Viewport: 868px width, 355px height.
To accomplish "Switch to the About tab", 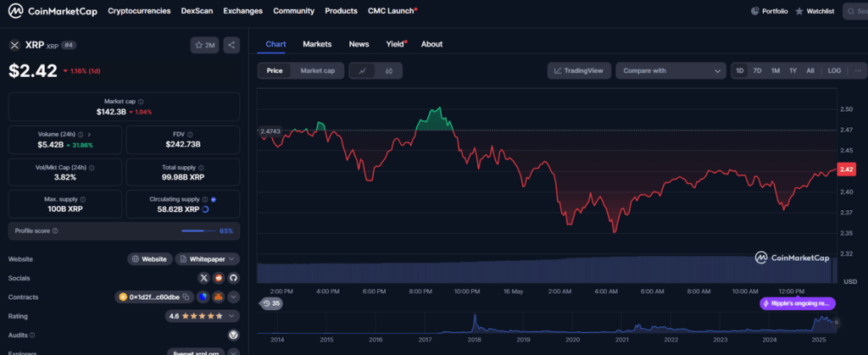I will click(431, 44).
